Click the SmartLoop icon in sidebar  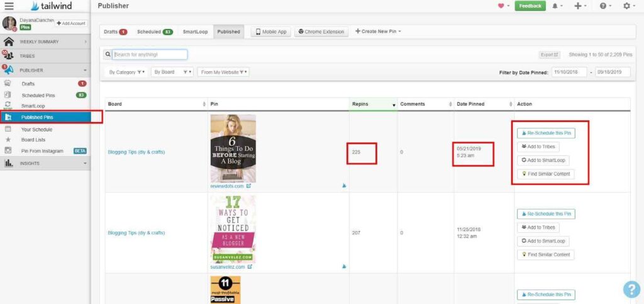8,106
